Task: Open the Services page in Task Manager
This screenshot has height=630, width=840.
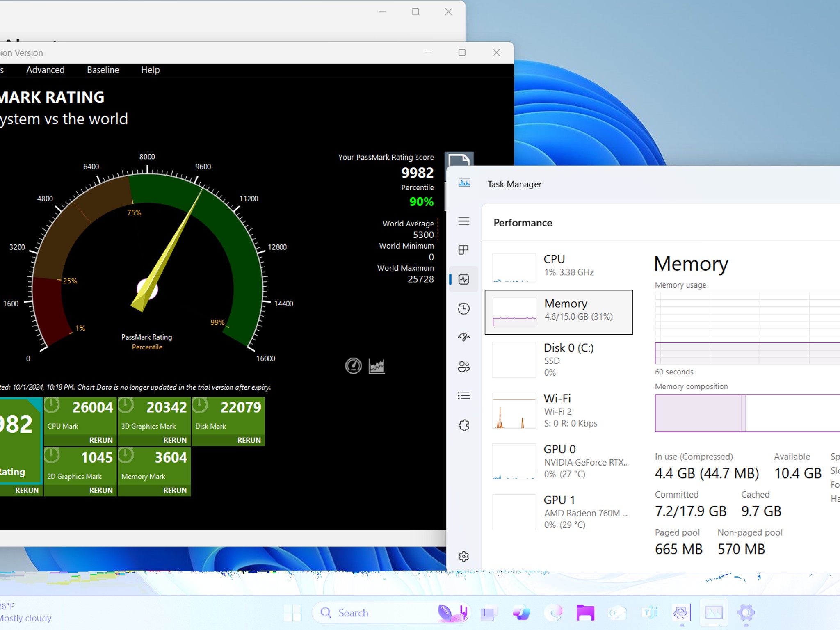Action: click(463, 425)
